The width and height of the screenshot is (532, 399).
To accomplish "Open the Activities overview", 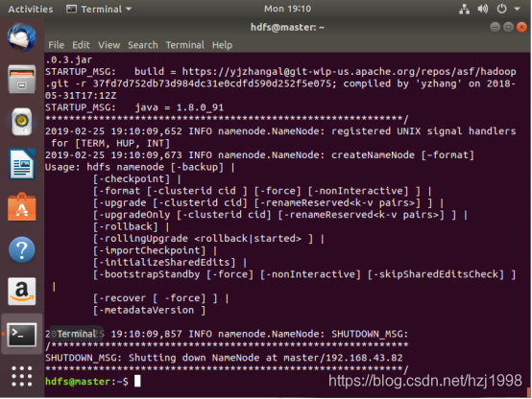I will [x=31, y=9].
